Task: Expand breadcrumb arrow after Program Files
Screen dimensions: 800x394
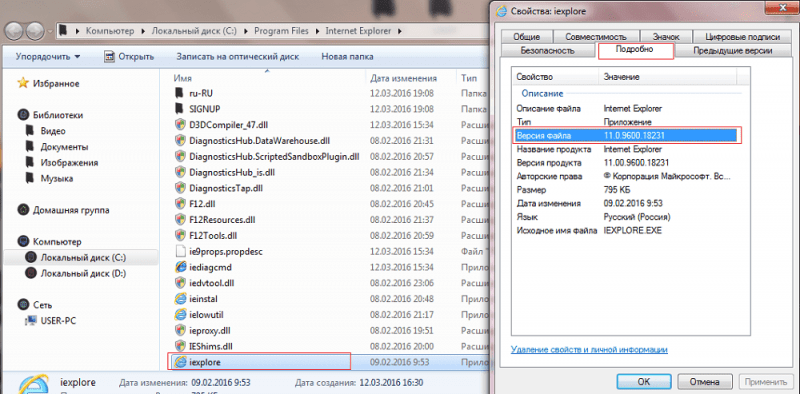Action: click(318, 31)
